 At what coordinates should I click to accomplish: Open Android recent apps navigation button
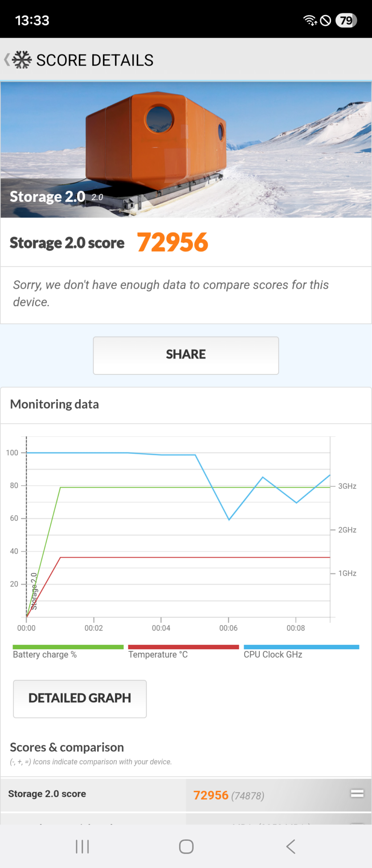pos(82,847)
